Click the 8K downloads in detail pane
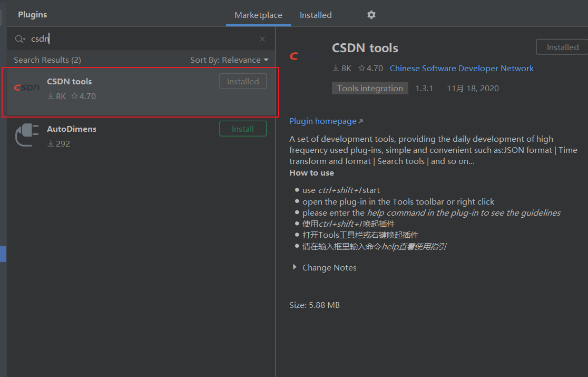 point(341,68)
